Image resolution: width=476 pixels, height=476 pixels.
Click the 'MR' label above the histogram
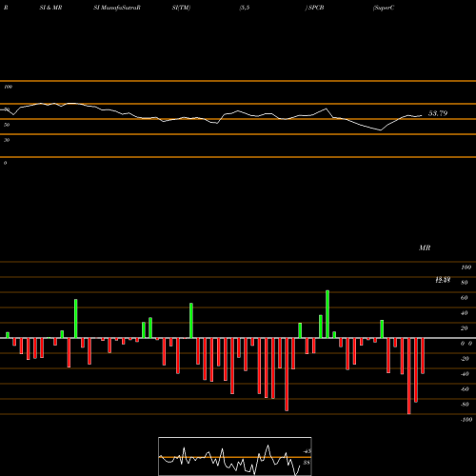click(425, 248)
